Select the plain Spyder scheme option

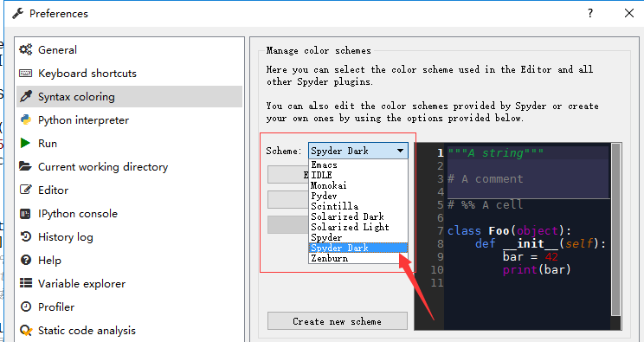(x=358, y=237)
